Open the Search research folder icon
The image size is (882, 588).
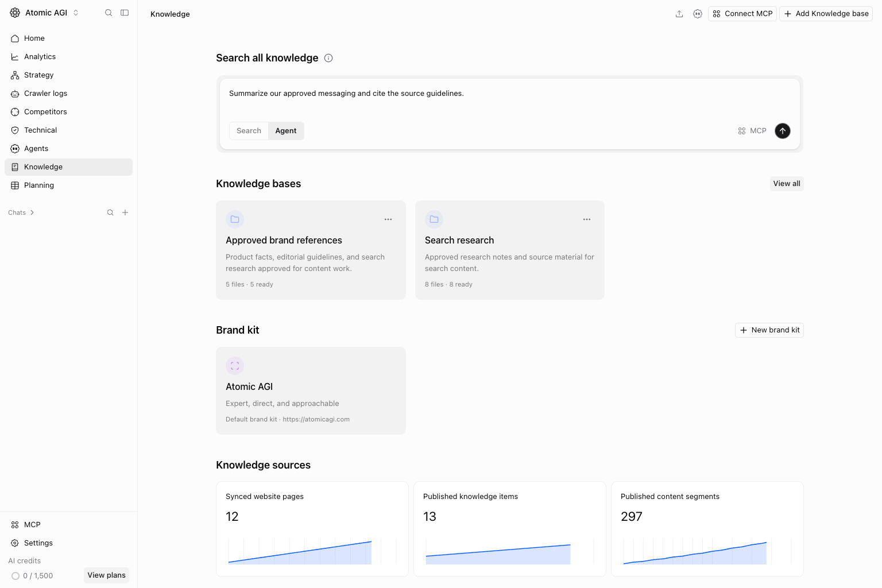434,219
